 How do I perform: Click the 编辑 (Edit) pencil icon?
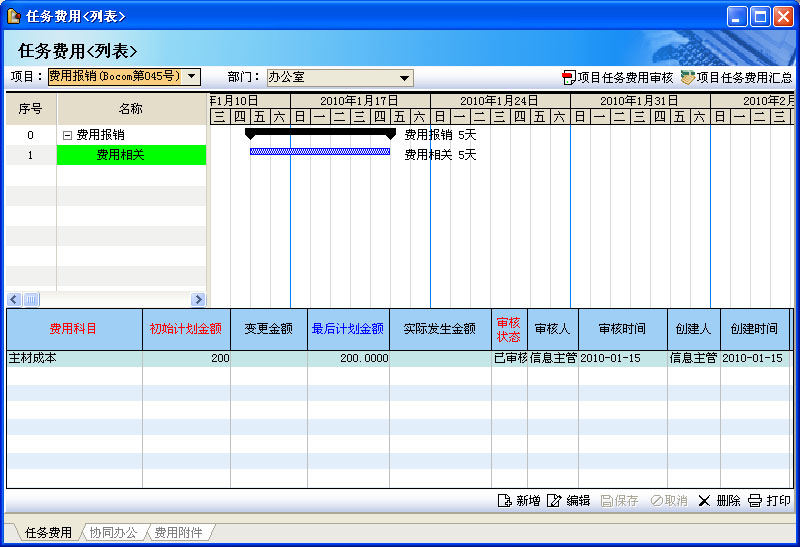coord(555,501)
